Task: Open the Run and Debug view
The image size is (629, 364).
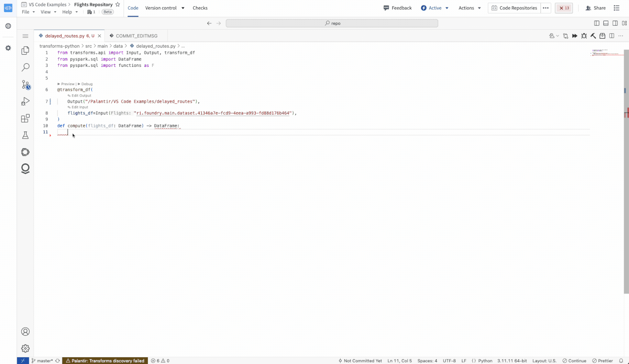Action: coord(25,101)
